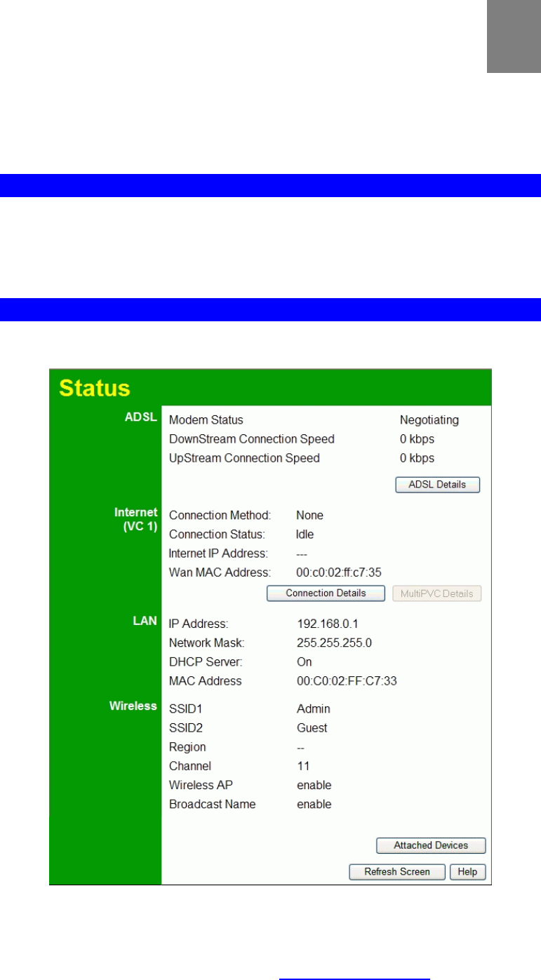
Task: Click the DHCP Server label
Action: (206, 662)
